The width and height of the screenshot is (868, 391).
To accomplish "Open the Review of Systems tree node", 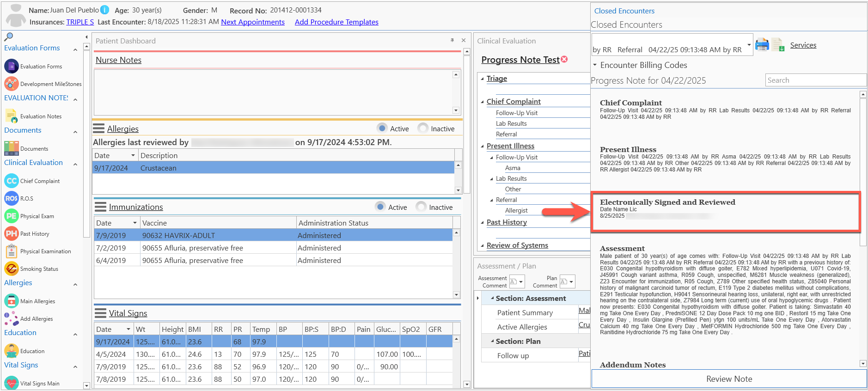I will point(517,245).
